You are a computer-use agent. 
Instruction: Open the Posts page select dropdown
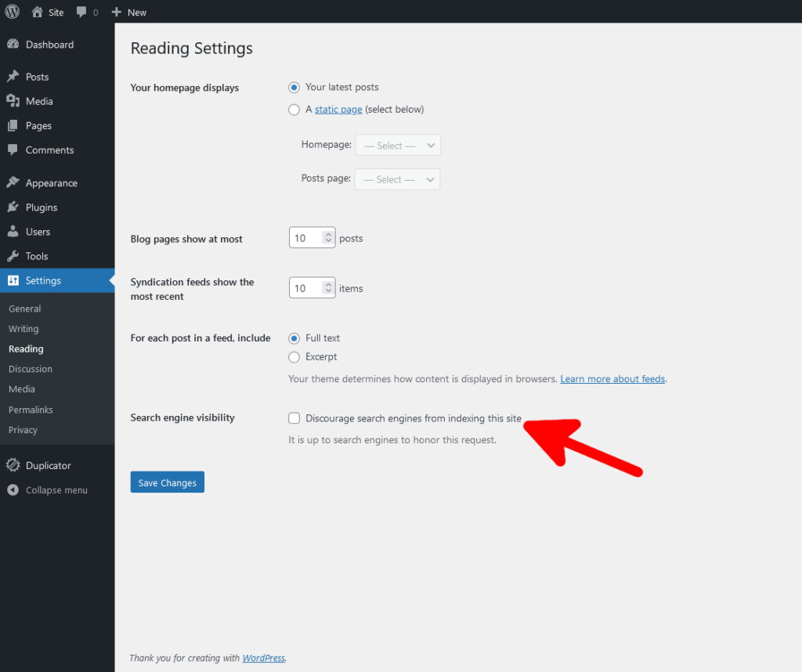[x=397, y=179]
